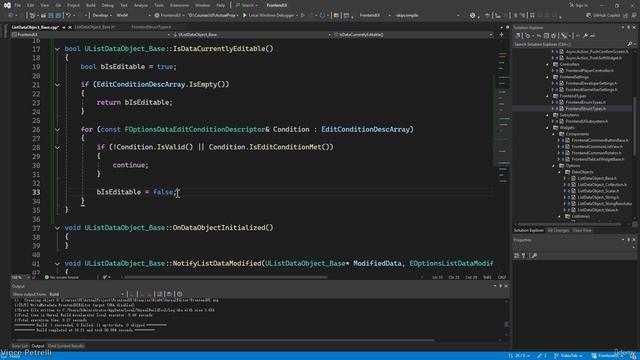
Task: Click Solution Explorer properties wrench icon
Action: tap(585, 36)
